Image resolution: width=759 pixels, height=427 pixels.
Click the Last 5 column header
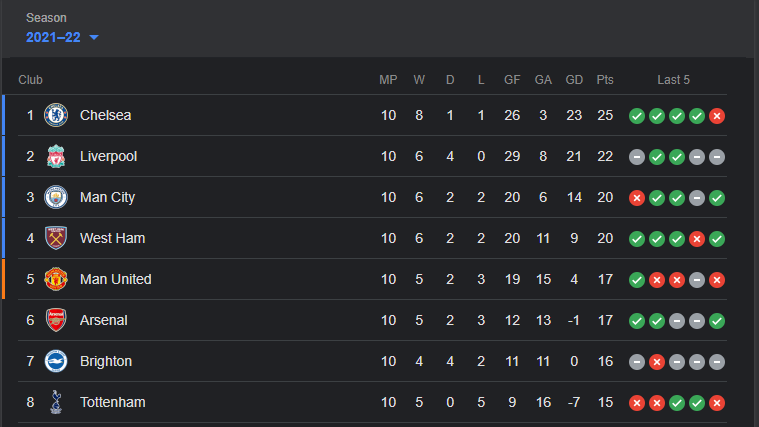coord(673,80)
